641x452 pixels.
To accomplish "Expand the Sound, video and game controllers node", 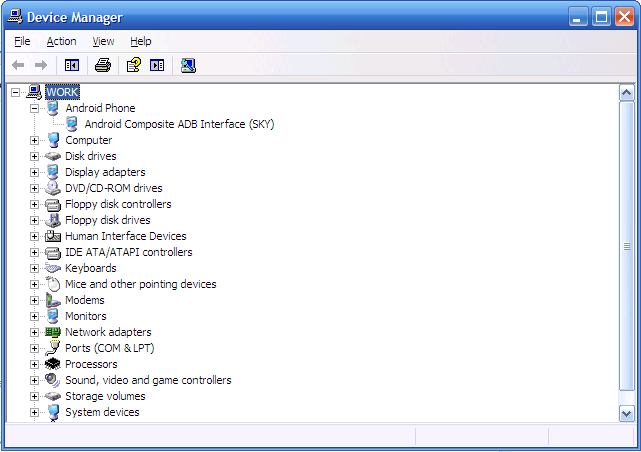I will [x=34, y=380].
